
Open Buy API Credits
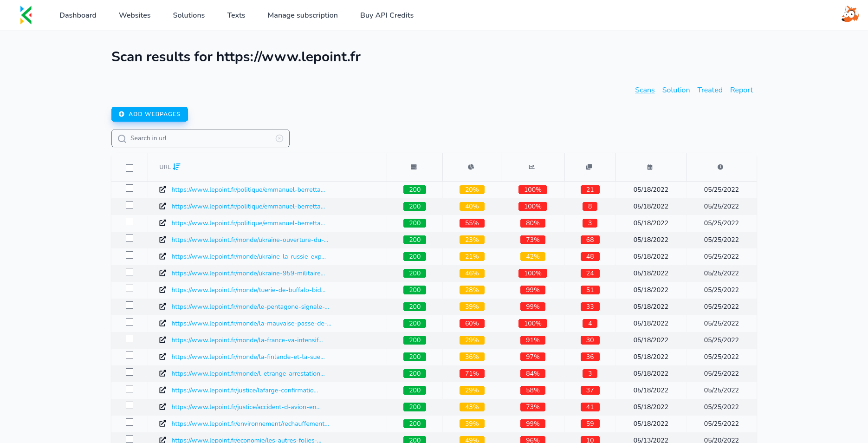(x=387, y=15)
